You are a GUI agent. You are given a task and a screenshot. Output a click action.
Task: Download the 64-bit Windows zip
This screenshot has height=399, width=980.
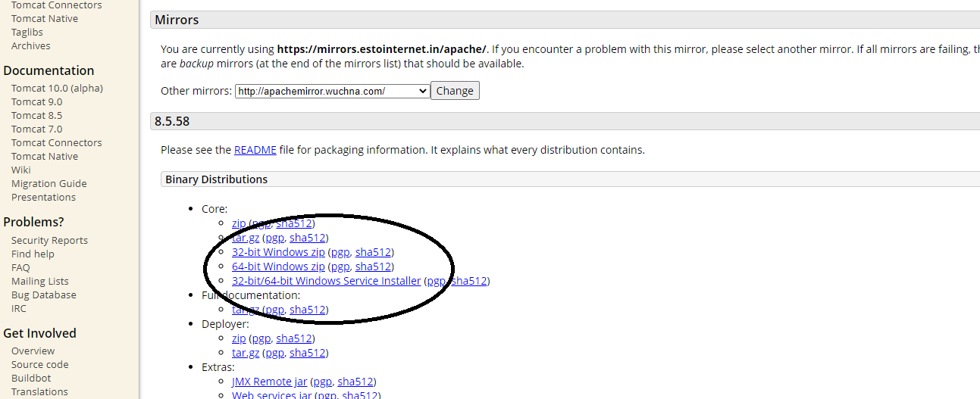coord(278,267)
